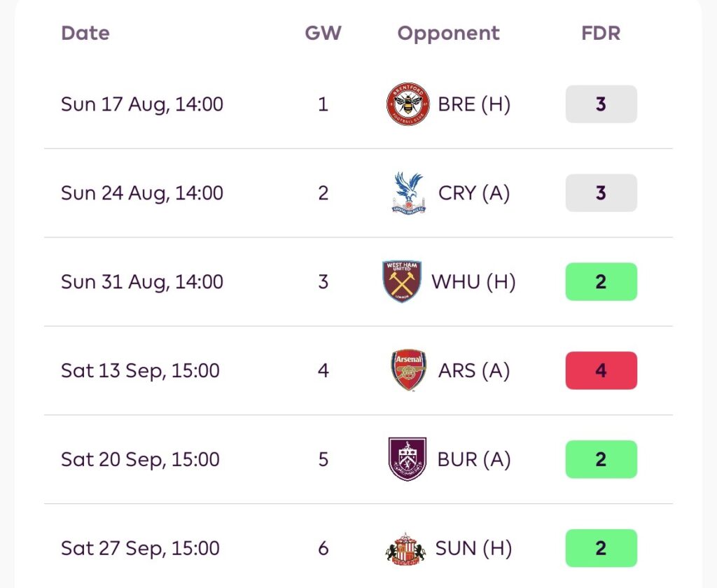
Task: Click the Sunderland club crest
Action: click(405, 549)
